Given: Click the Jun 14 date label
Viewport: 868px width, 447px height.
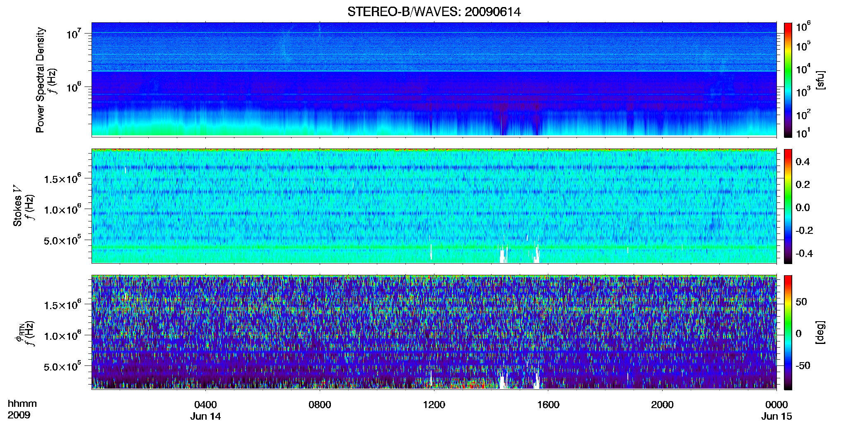Looking at the screenshot, I should (x=205, y=416).
